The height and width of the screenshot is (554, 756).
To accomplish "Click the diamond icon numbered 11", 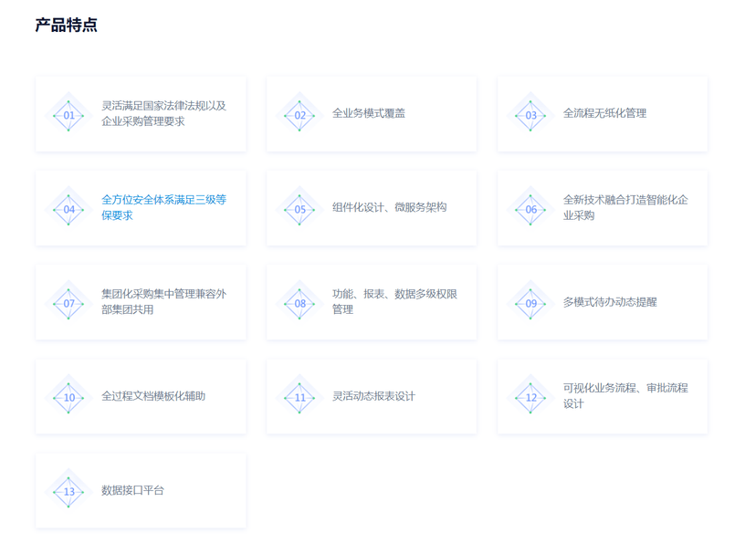I will (x=299, y=397).
